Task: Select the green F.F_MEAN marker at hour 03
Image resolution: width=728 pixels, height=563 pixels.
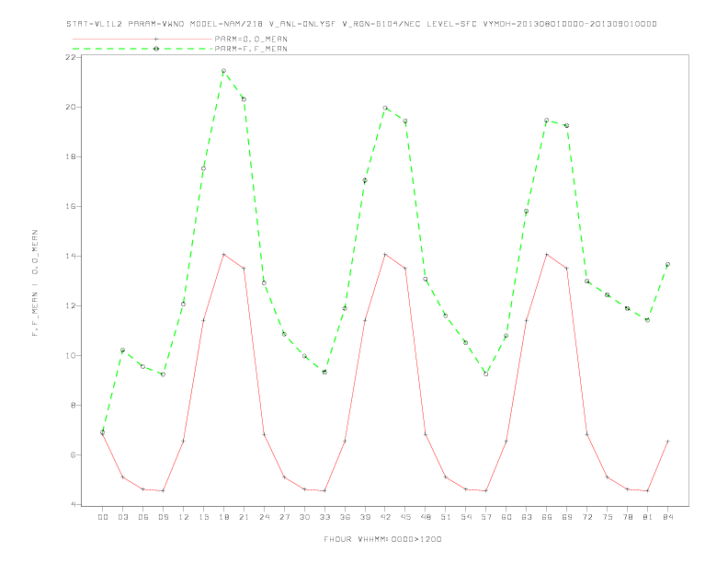Action: tap(122, 350)
